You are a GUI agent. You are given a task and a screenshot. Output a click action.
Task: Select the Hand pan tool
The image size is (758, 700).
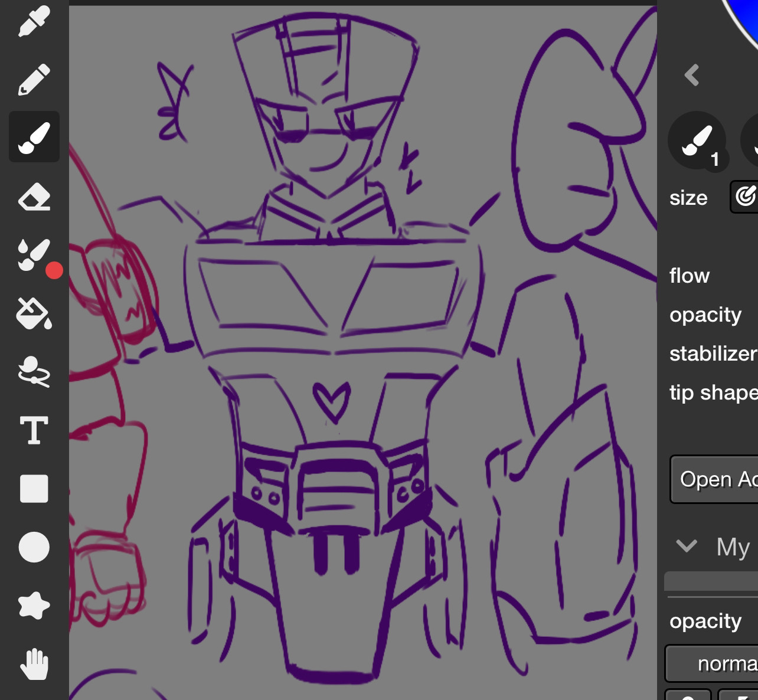pos(34,664)
